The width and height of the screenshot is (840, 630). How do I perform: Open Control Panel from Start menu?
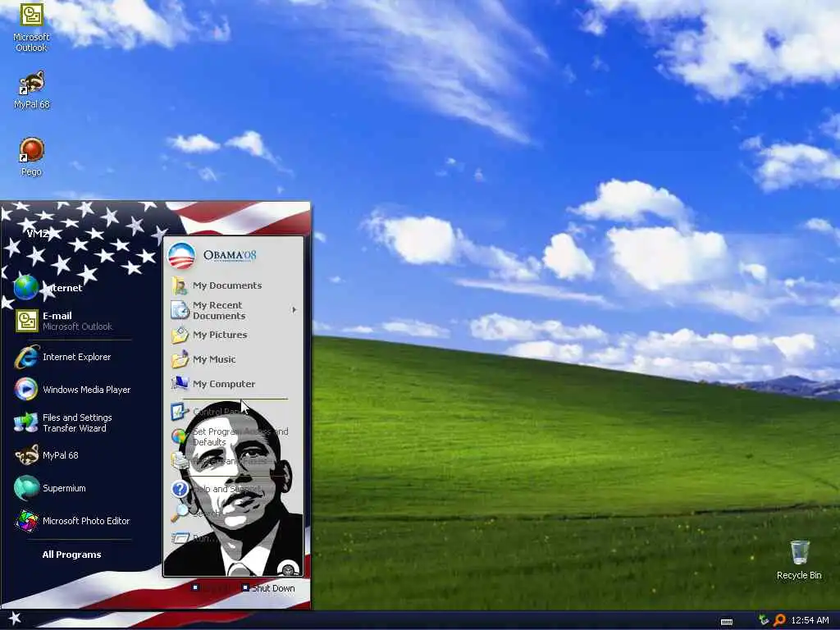209,412
